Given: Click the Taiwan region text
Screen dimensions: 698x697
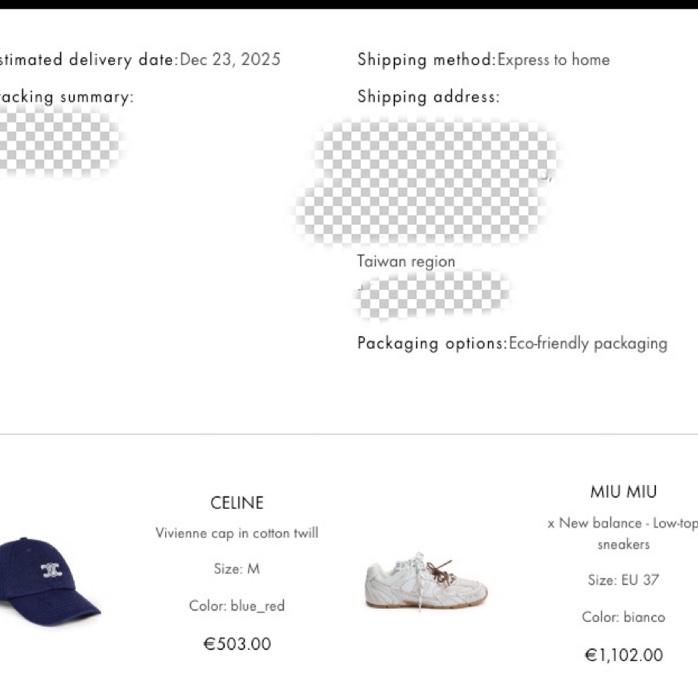Looking at the screenshot, I should coord(406,262).
